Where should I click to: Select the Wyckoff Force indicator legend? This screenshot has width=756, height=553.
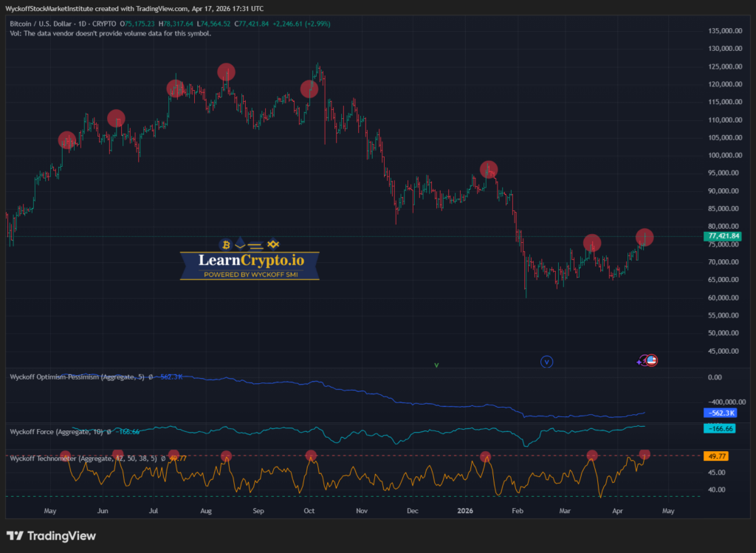(x=55, y=430)
